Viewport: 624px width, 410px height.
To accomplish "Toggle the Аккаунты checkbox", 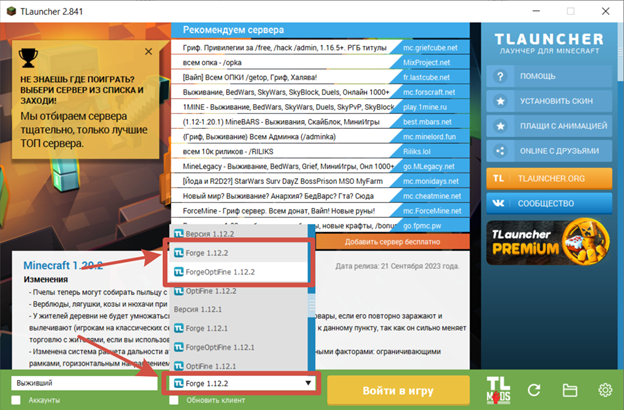I will 16,400.
